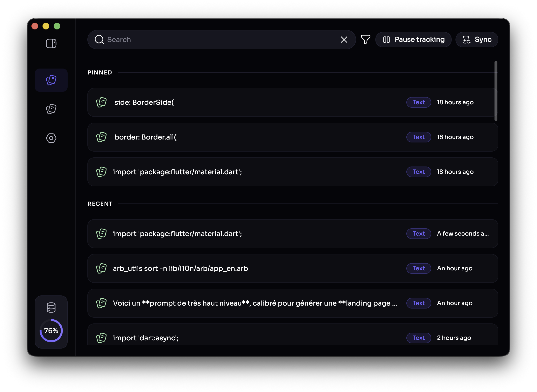This screenshot has height=392, width=537.
Task: Click the Sync button
Action: 477,39
